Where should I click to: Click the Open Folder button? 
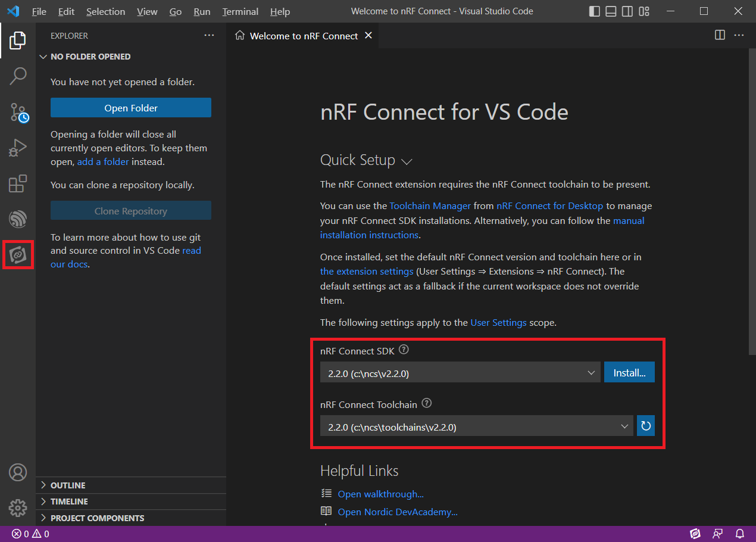coord(131,108)
